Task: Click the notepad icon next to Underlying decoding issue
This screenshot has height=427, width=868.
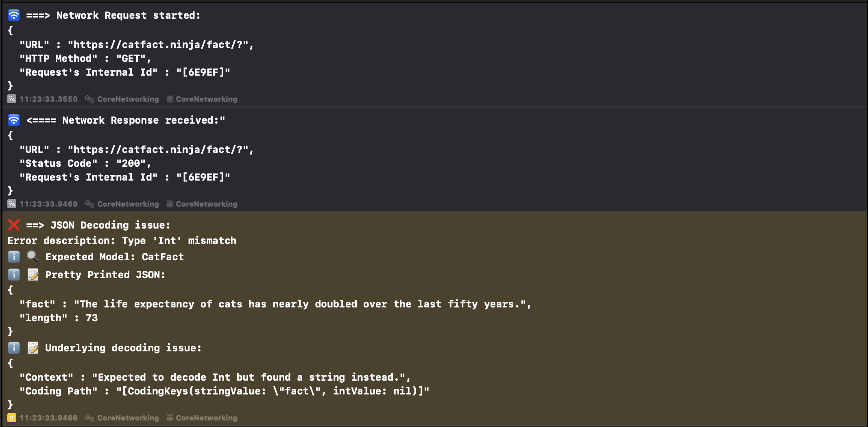Action: (x=33, y=348)
